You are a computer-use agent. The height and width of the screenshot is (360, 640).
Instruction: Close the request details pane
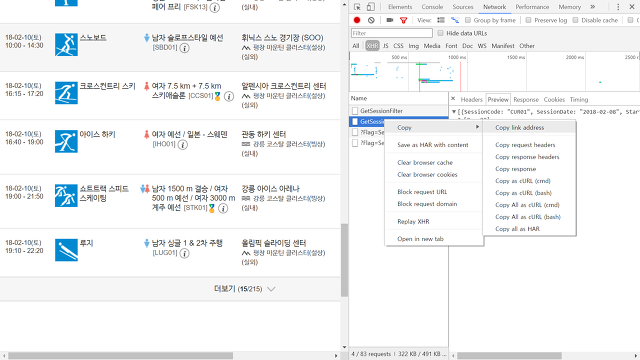click(453, 99)
